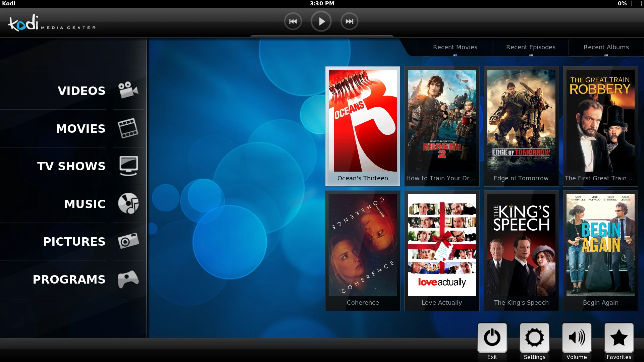
Task: Select the Ocean's Thirteen poster
Action: point(363,121)
